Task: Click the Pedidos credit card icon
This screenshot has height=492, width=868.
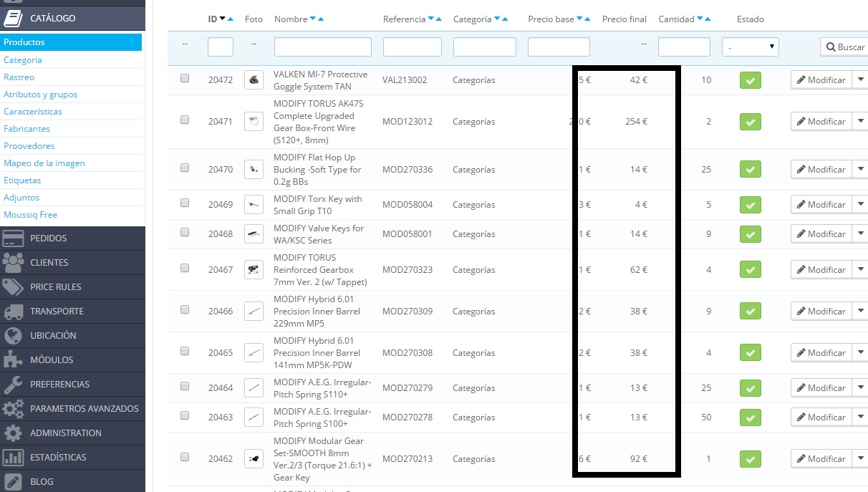Action: point(14,238)
